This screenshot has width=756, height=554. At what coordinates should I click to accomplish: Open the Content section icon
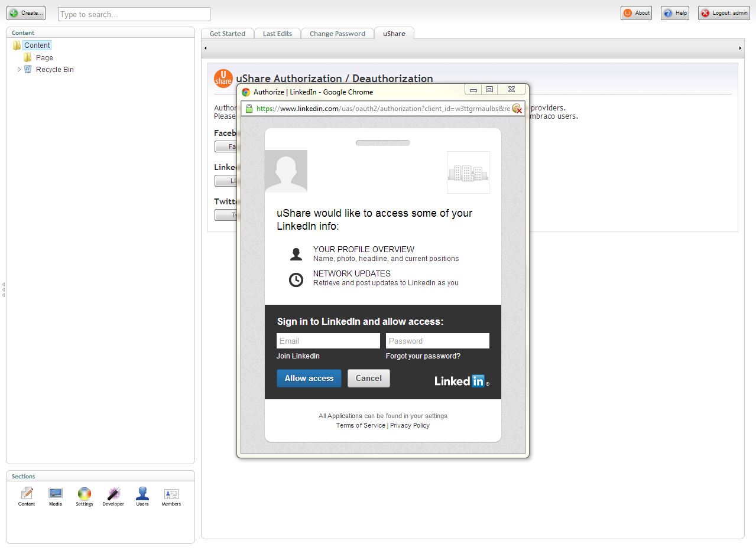(x=27, y=497)
